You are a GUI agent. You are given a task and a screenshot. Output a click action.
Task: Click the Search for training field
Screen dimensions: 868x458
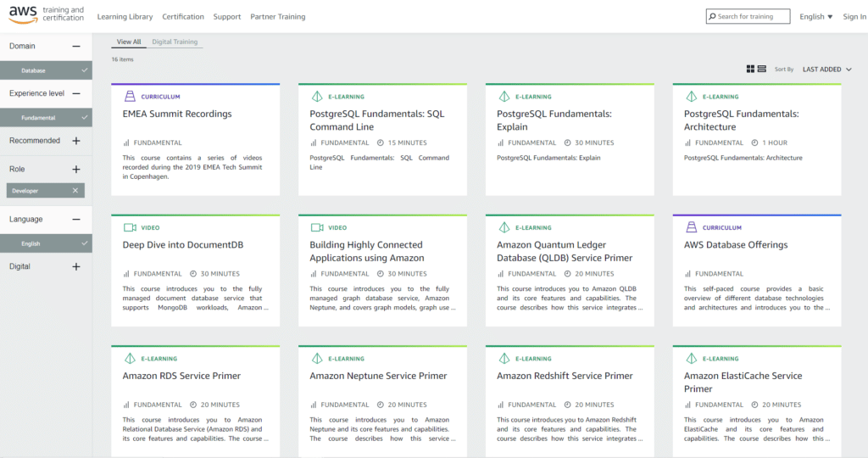pyautogui.click(x=752, y=16)
